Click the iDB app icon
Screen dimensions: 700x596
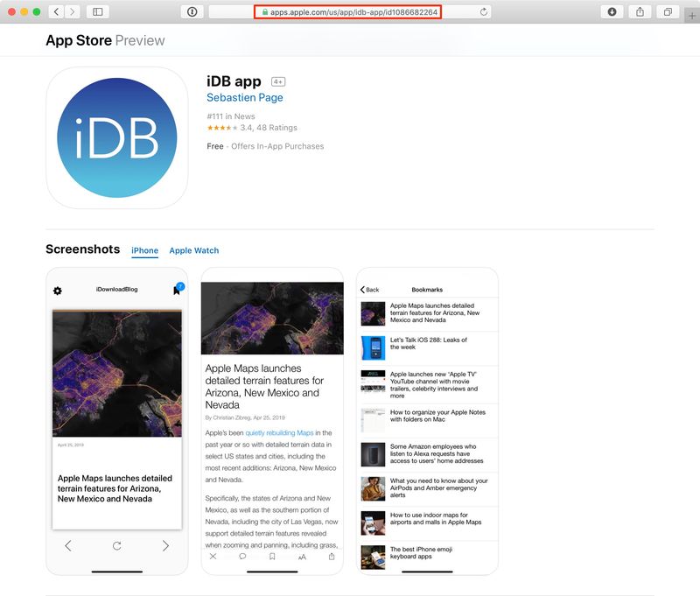point(117,138)
